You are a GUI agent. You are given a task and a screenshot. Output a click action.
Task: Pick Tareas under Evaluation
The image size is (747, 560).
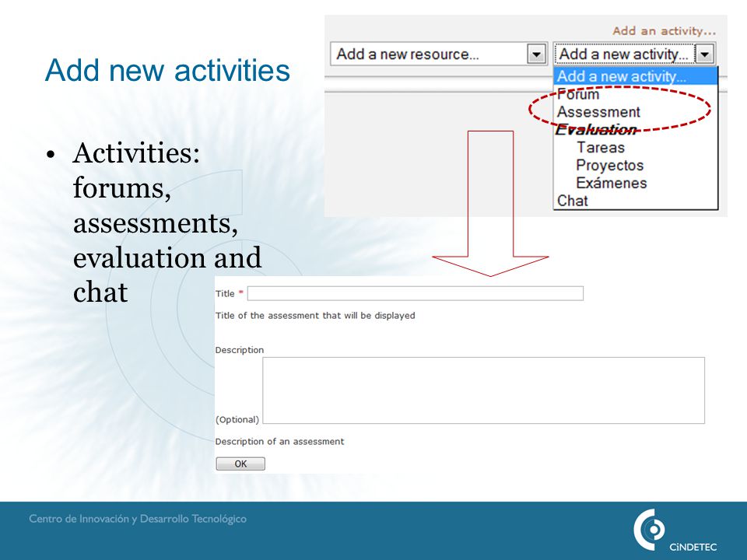600,148
